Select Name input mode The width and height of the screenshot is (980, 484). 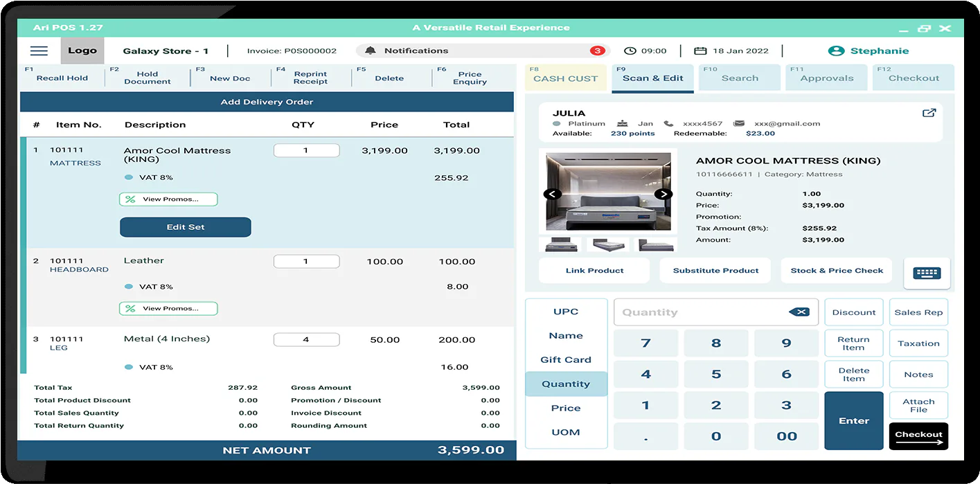566,336
